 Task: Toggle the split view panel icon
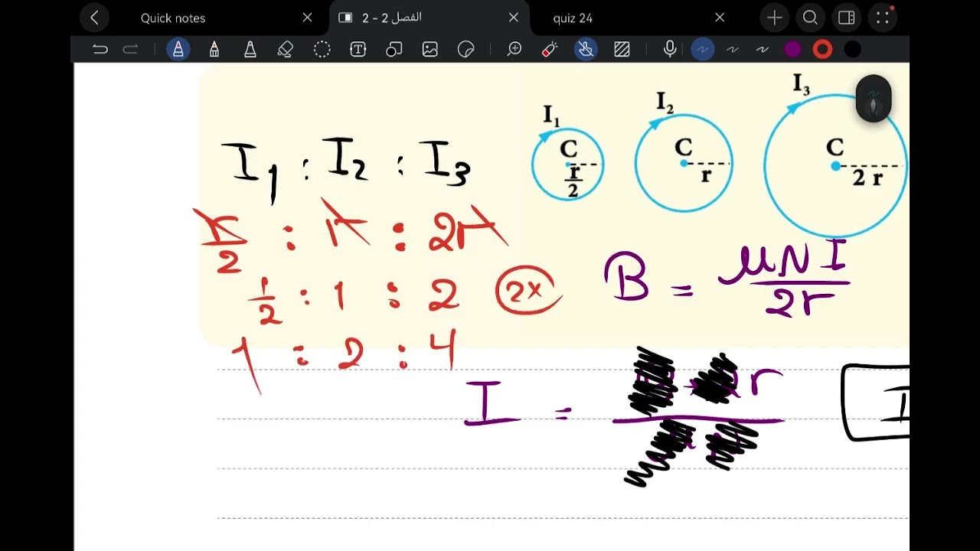[846, 18]
